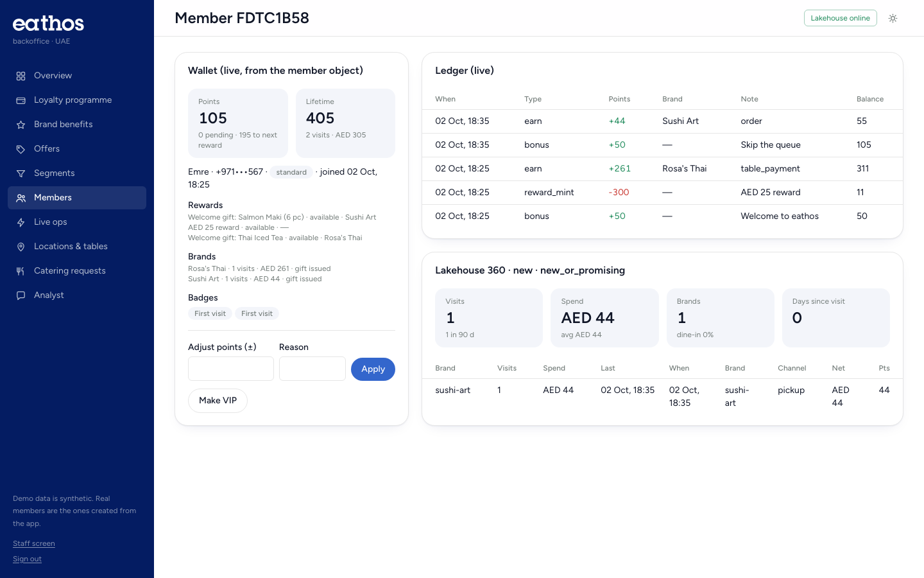The width and height of the screenshot is (924, 578).
Task: Click the +261 points ledger value
Action: tap(620, 168)
